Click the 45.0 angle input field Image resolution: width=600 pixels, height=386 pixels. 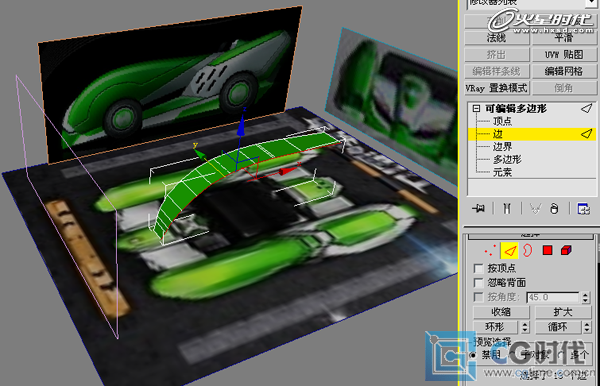(x=553, y=297)
